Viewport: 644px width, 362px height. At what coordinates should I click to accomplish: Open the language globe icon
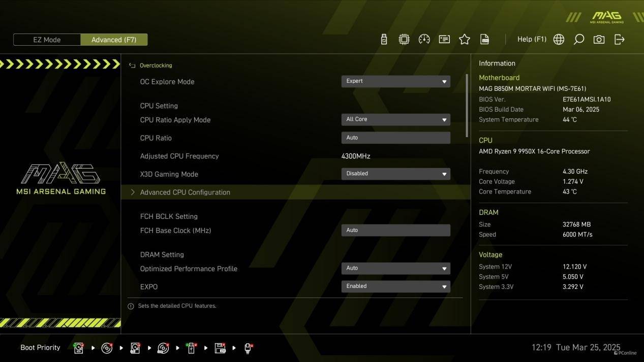point(559,39)
